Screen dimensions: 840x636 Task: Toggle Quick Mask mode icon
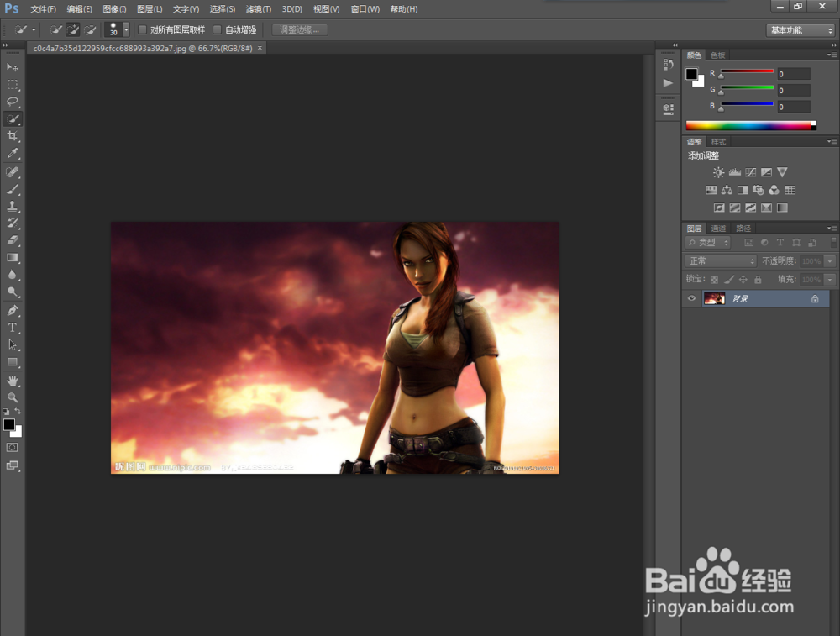pos(13,448)
